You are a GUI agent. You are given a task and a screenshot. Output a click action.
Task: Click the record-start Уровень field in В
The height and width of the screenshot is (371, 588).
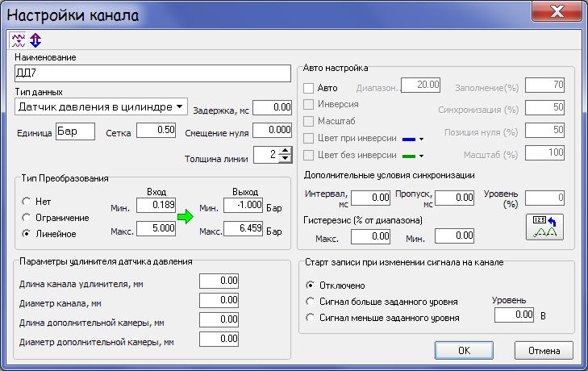pyautogui.click(x=514, y=315)
